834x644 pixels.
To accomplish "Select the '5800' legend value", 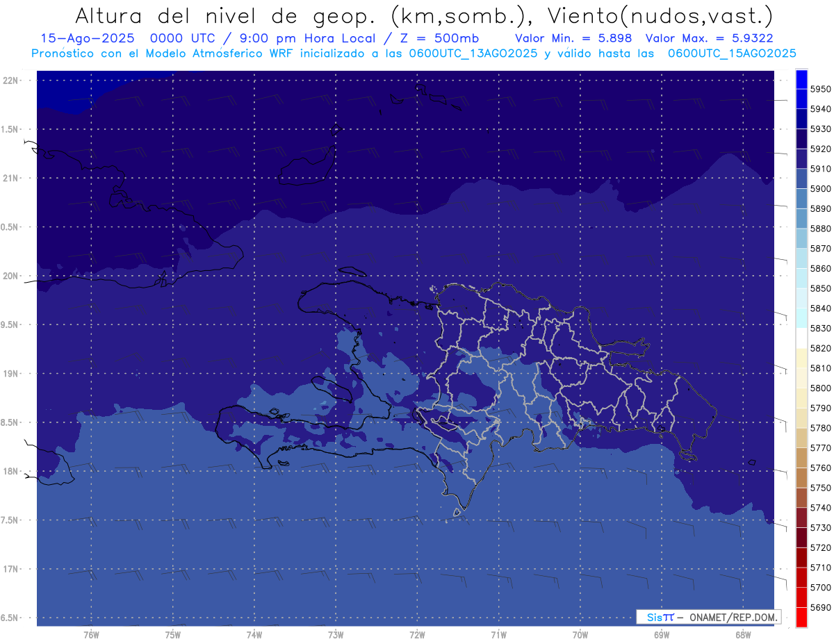I will 821,388.
